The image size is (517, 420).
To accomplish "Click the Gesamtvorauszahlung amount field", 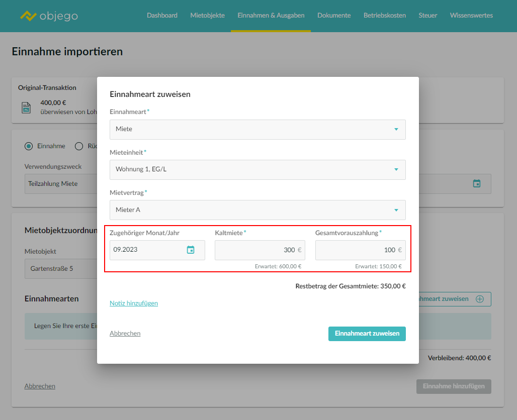I will (x=357, y=250).
